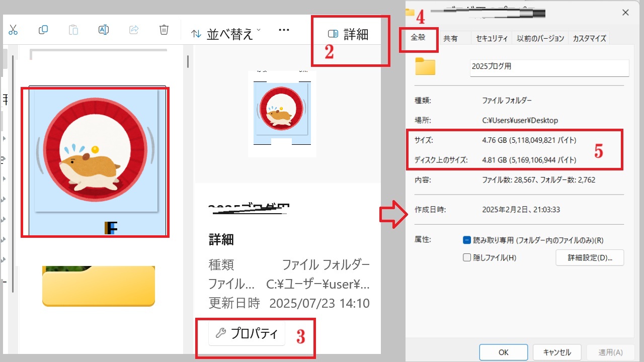644x362 pixels.
Task: Click the 詳細設定(D)... button
Action: [x=590, y=258]
